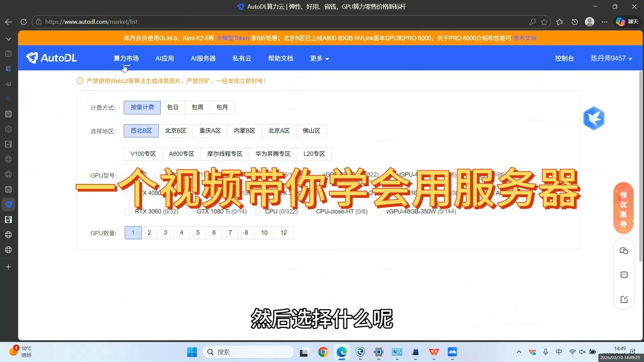The height and width of the screenshot is (362, 644).
Task: Click the muted volume icon in the tray
Action: point(582,352)
